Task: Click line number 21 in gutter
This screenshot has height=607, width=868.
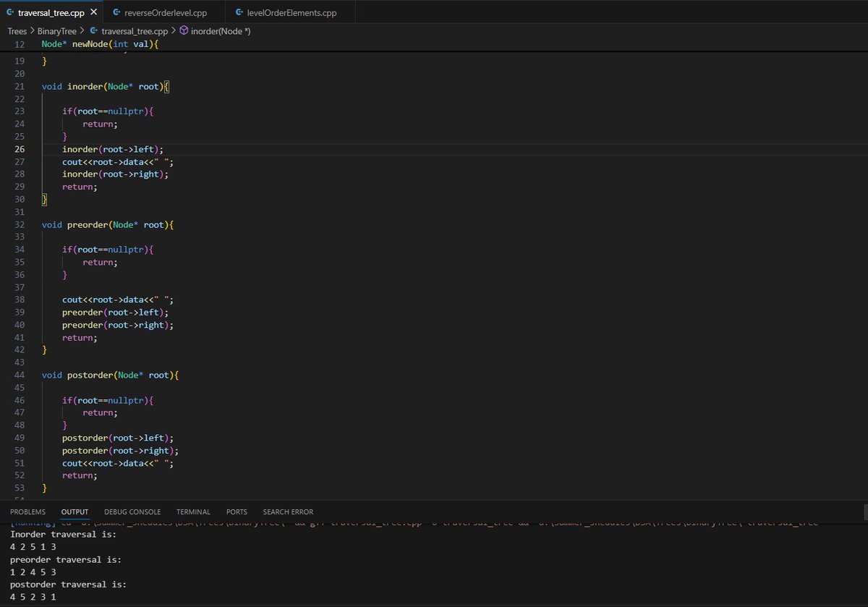Action: (x=20, y=86)
